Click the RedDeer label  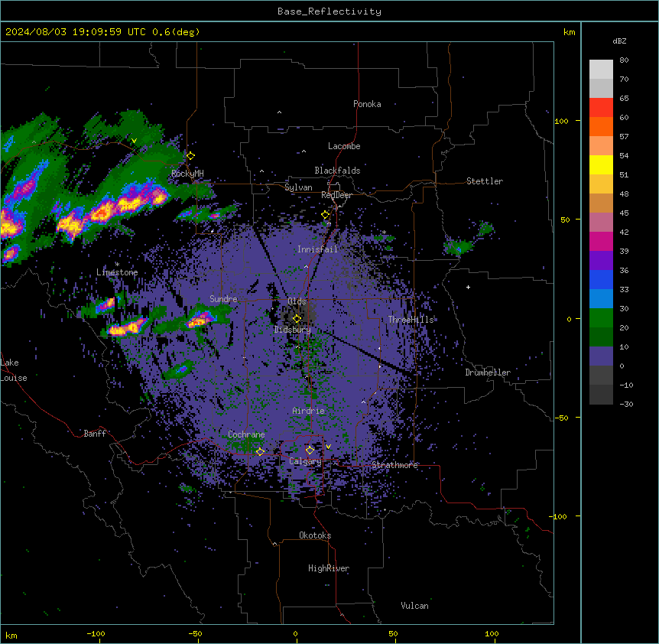point(336,195)
